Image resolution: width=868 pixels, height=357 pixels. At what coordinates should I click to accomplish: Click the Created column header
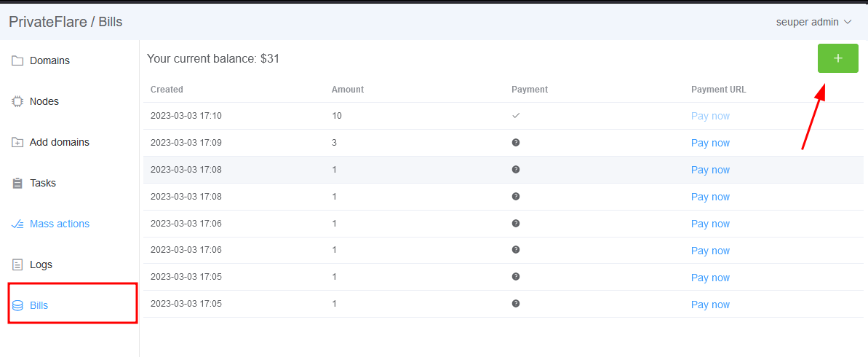(x=167, y=89)
